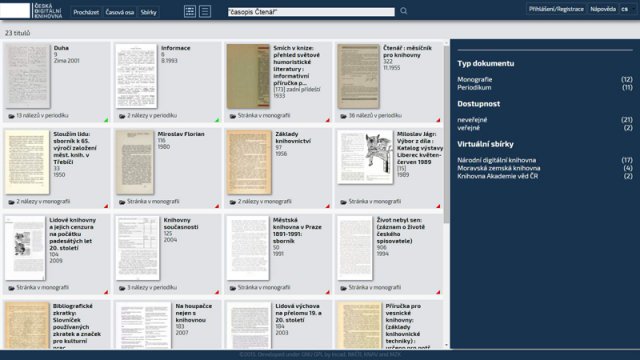The image size is (640, 360).
Task: Click 'Dostupnost' heading
Action: [478, 104]
